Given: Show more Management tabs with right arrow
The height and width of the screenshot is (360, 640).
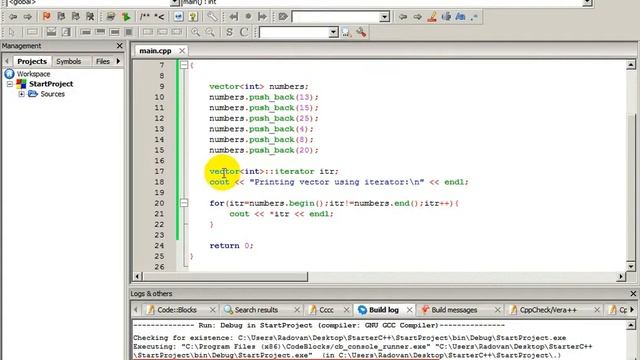Looking at the screenshot, I should 118,61.
